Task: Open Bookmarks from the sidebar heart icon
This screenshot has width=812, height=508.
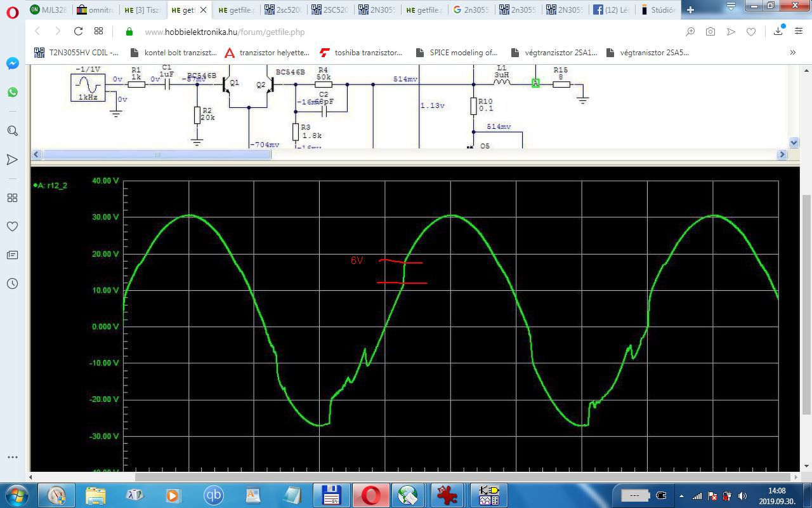Action: 12,226
